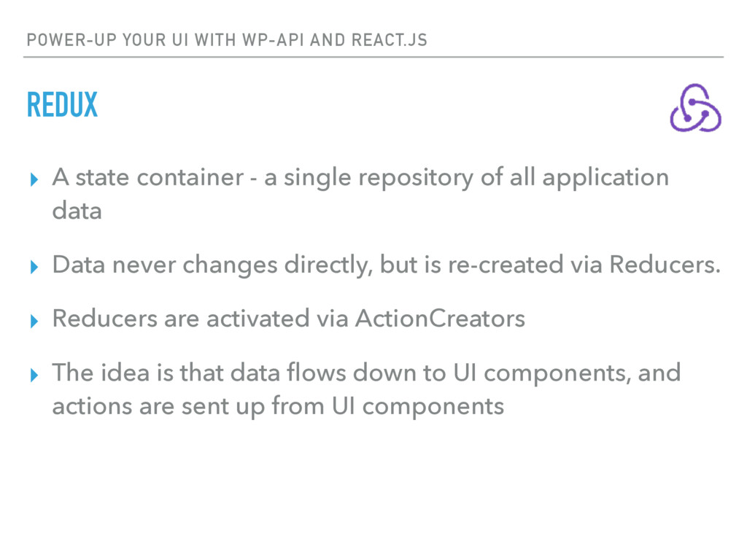The height and width of the screenshot is (560, 747).
Task: Click the word 'Reducers.' ending second bullet
Action: click(665, 264)
